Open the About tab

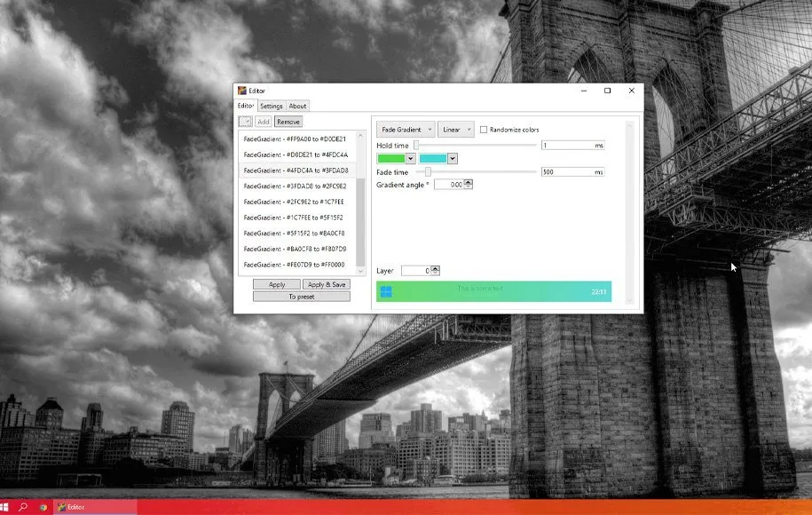pyautogui.click(x=298, y=107)
